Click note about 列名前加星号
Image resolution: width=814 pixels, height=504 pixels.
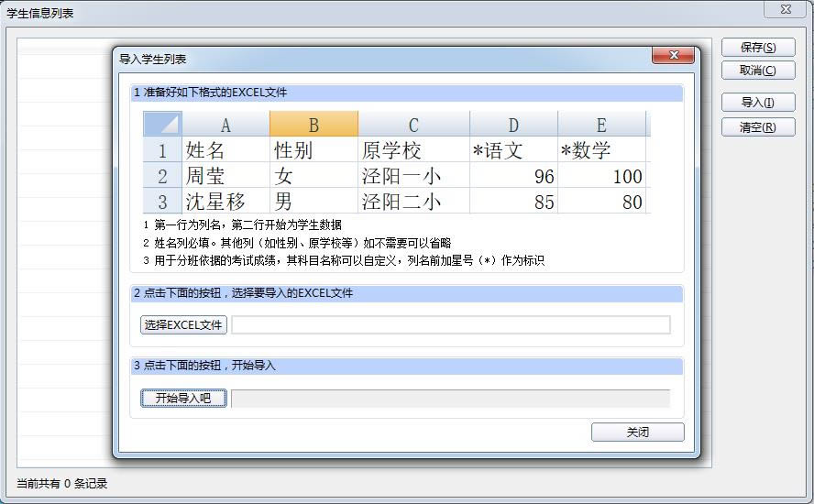pyautogui.click(x=344, y=260)
